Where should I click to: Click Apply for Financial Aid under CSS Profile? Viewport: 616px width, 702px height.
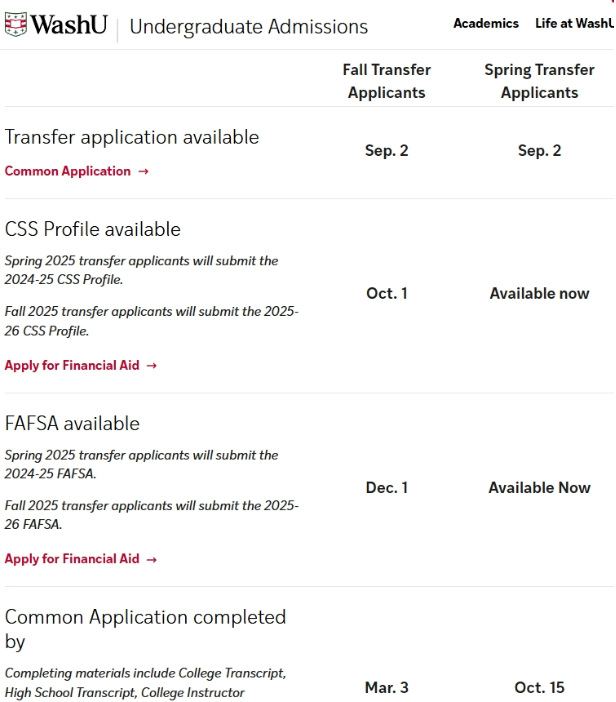[x=72, y=365]
